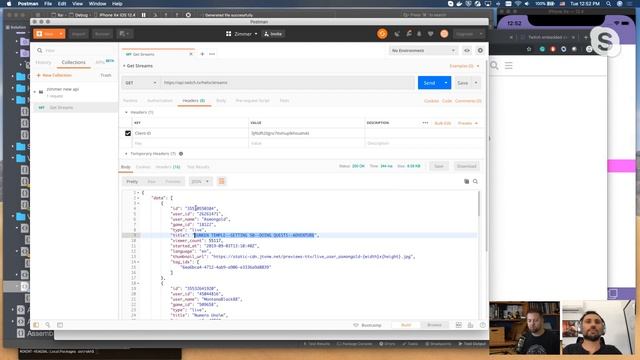This screenshot has width=640, height=360.
Task: Create a New Collection
Action: tap(54, 75)
